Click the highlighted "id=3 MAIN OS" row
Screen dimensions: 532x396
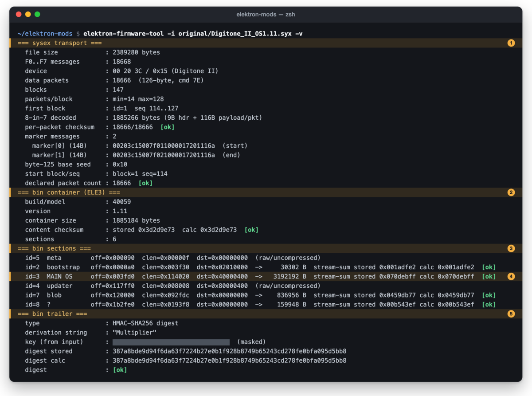[266, 276]
